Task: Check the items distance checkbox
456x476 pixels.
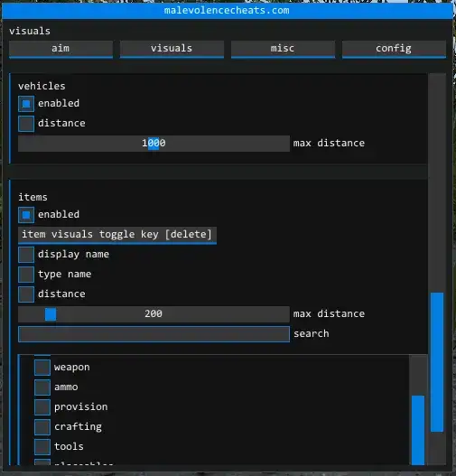Action: coord(26,294)
